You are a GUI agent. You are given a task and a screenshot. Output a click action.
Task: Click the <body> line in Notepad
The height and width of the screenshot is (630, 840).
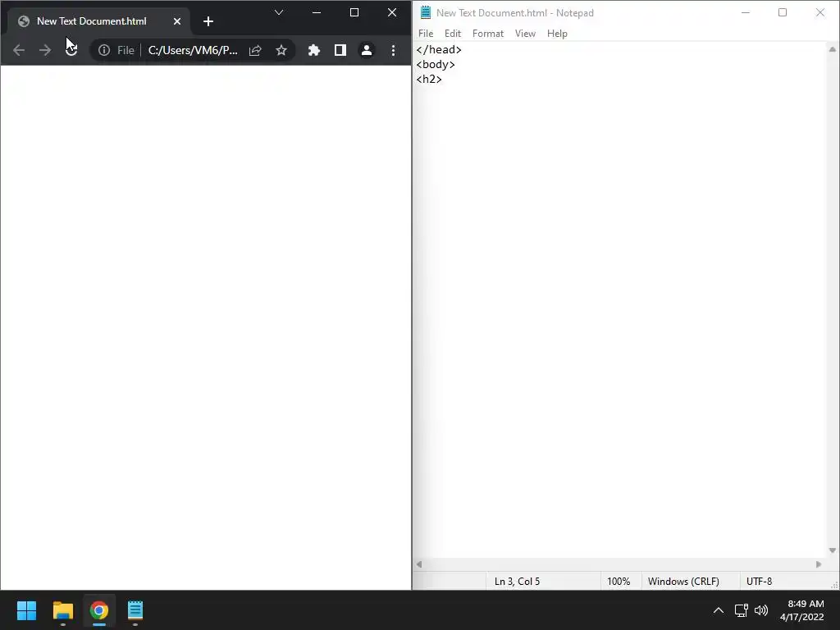coord(436,64)
